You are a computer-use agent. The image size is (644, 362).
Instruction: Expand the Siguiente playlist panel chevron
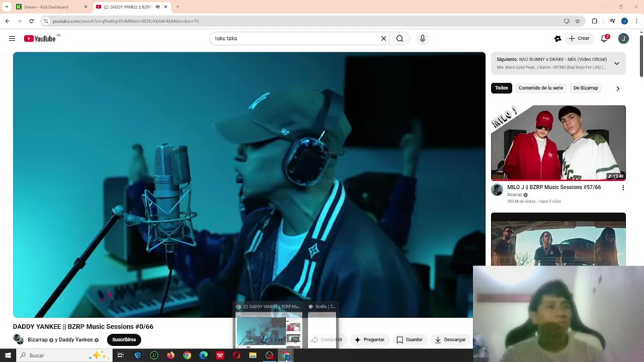pyautogui.click(x=617, y=63)
